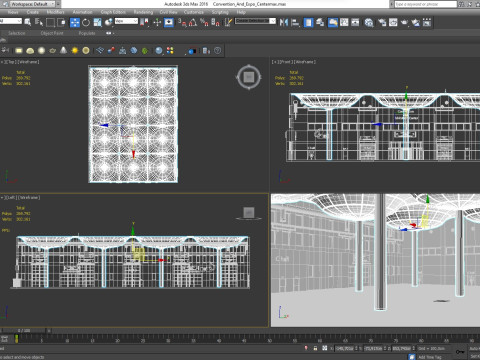The image size is (480, 360).
Task: Click the Select and Place tool
Action: (x=109, y=22)
